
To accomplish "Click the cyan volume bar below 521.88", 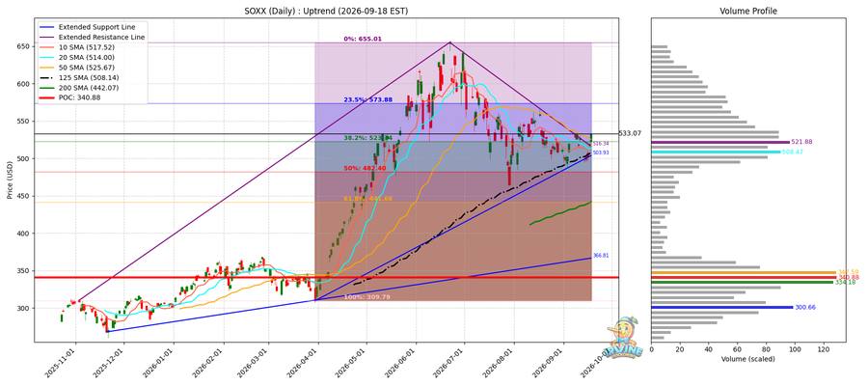I will 716,152.
